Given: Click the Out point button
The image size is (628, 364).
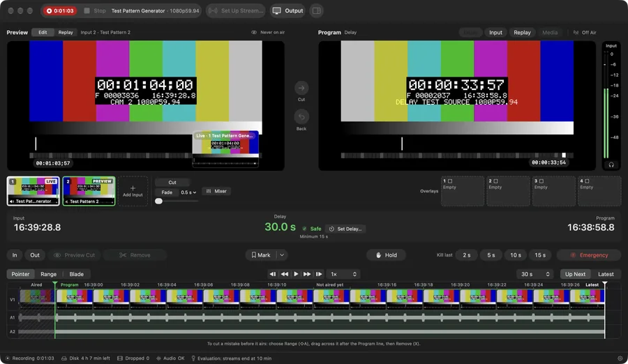Looking at the screenshot, I should [x=35, y=255].
